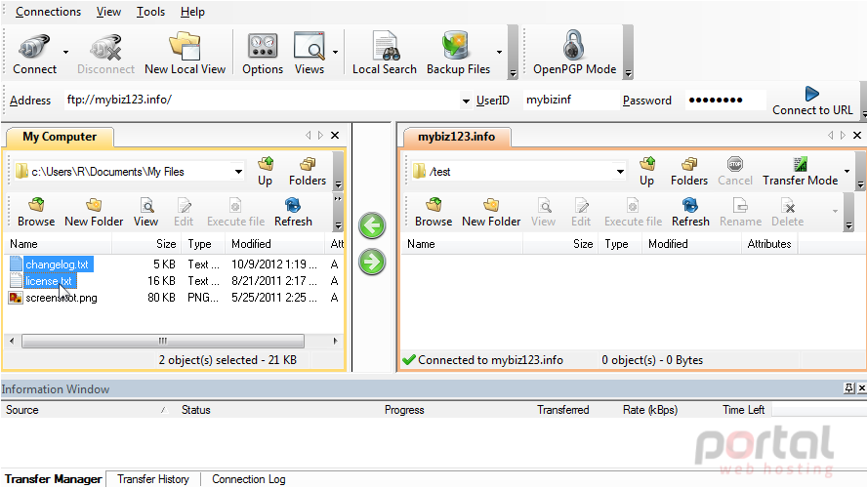Expand the local path dropdown
Image resolution: width=868 pixels, height=488 pixels.
(238, 172)
